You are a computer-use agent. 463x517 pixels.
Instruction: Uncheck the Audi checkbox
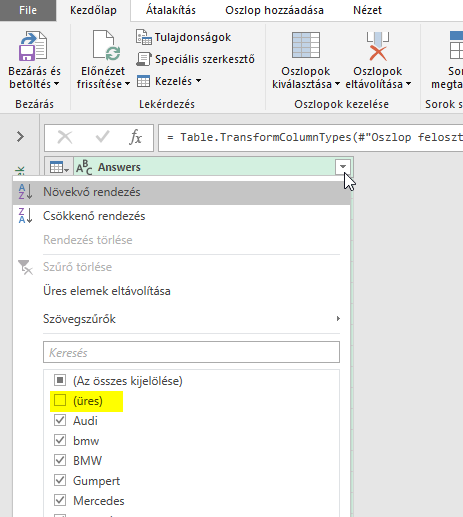click(x=60, y=420)
